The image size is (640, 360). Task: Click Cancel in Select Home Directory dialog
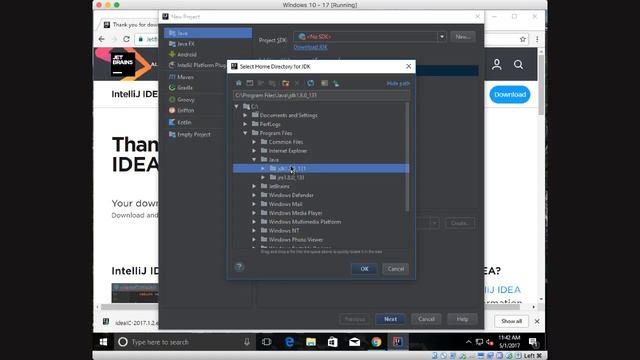(396, 269)
